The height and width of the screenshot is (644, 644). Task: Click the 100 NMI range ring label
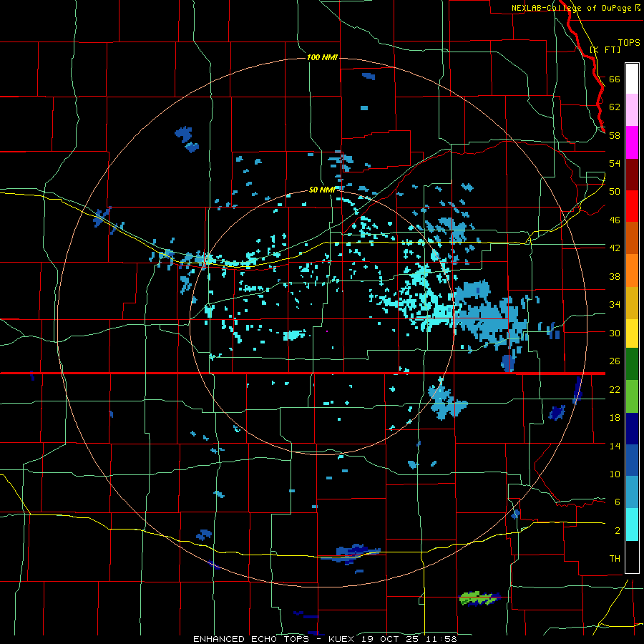322,57
